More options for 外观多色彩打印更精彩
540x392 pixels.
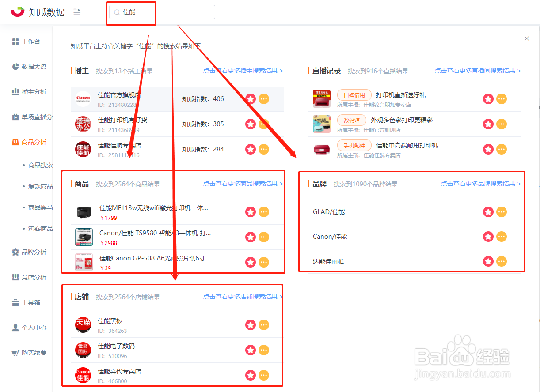coord(502,124)
